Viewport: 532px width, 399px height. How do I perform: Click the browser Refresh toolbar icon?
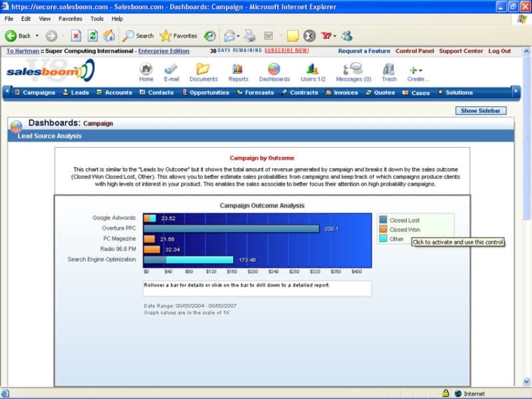click(92, 36)
